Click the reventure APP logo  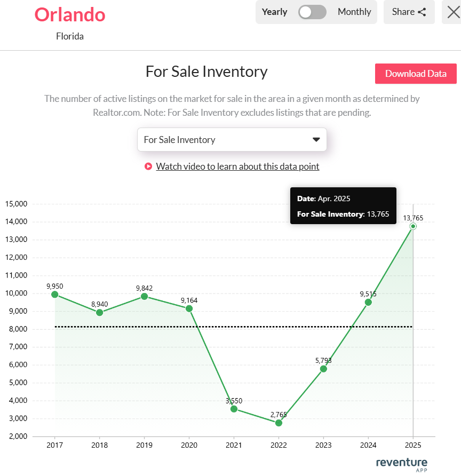[401, 463]
